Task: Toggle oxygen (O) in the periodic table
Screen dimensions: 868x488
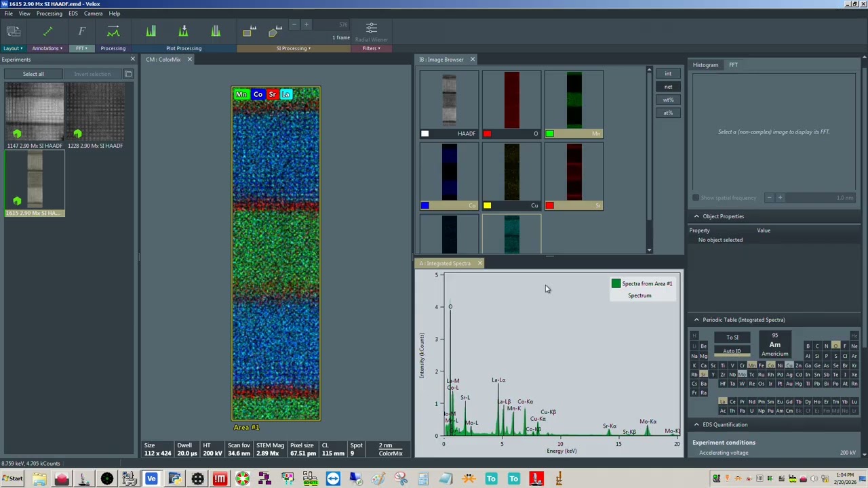Action: 835,346
